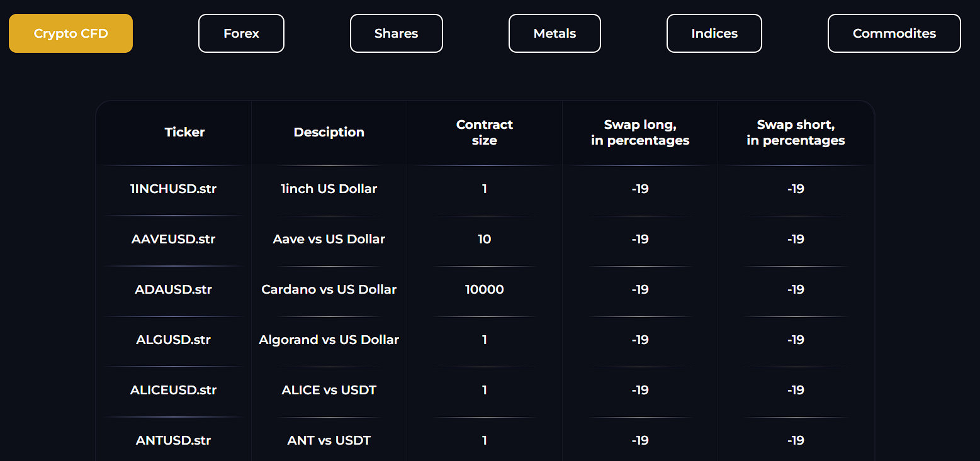This screenshot has width=980, height=461.
Task: Select the AAVEUSD.str ticker
Action: pos(174,239)
